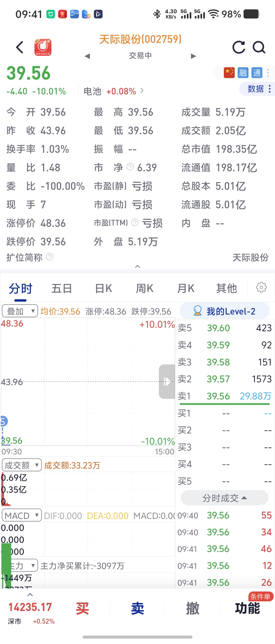
Task: Tap the 成交额 volume bar chart
Action: click(x=88, y=489)
